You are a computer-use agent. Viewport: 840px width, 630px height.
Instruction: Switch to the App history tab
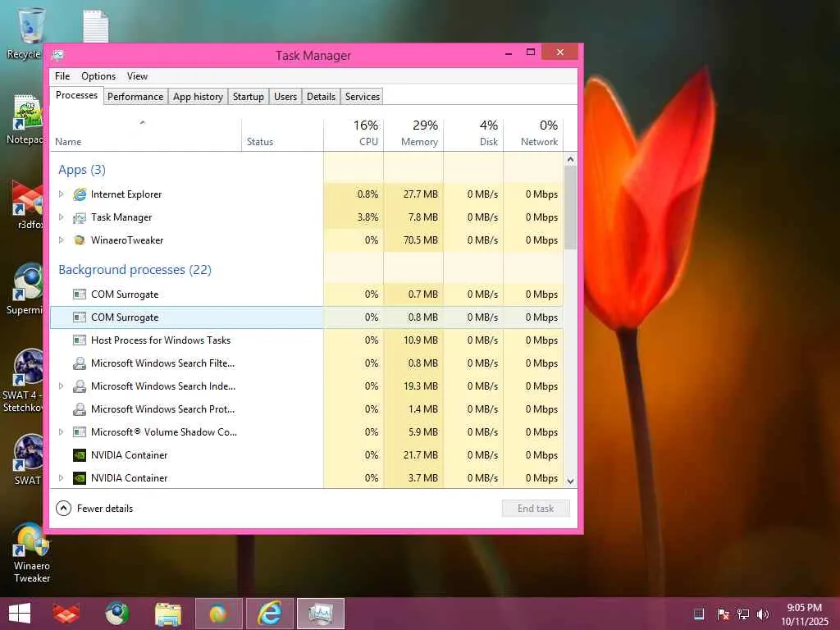tap(198, 97)
